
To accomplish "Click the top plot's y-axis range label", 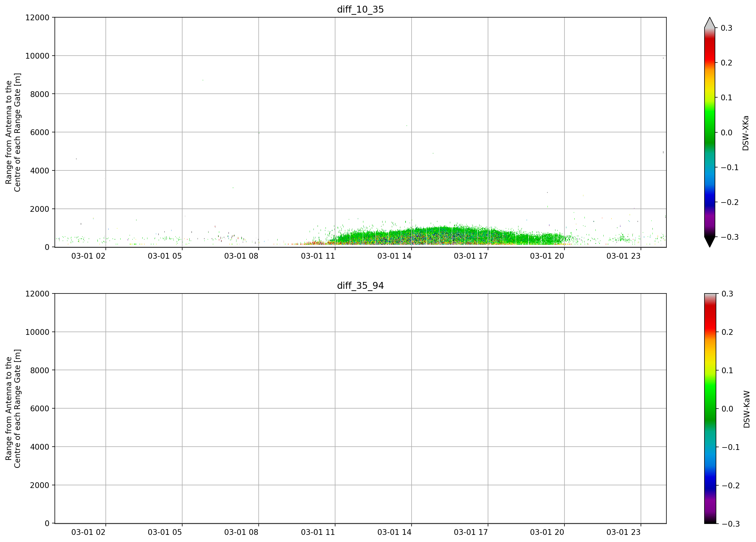I will (x=13, y=132).
